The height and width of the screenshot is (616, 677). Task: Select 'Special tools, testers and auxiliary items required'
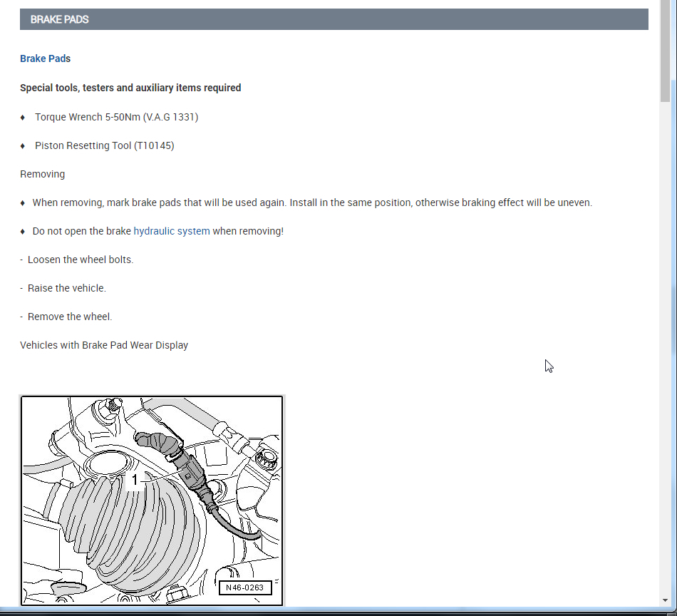130,88
